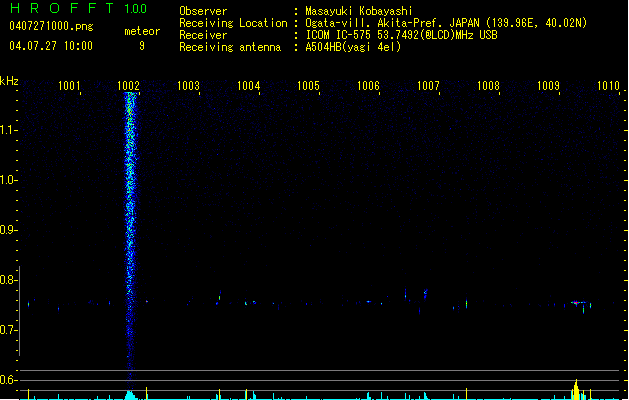The height and width of the screenshot is (400, 629).
Task: Click the 1002 time axis marker
Action: point(128,86)
